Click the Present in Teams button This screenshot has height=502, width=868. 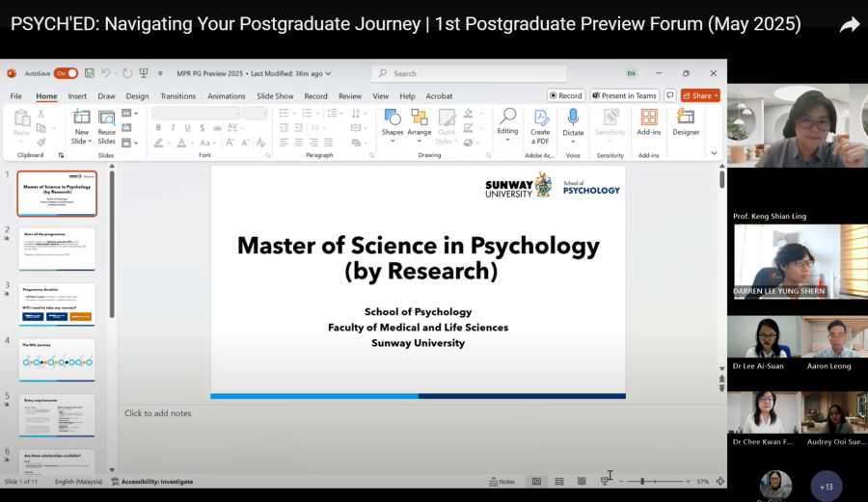coord(624,95)
